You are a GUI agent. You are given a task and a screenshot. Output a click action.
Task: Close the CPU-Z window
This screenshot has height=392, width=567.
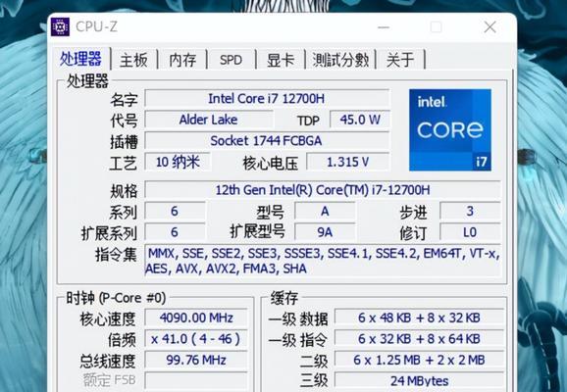[490, 27]
